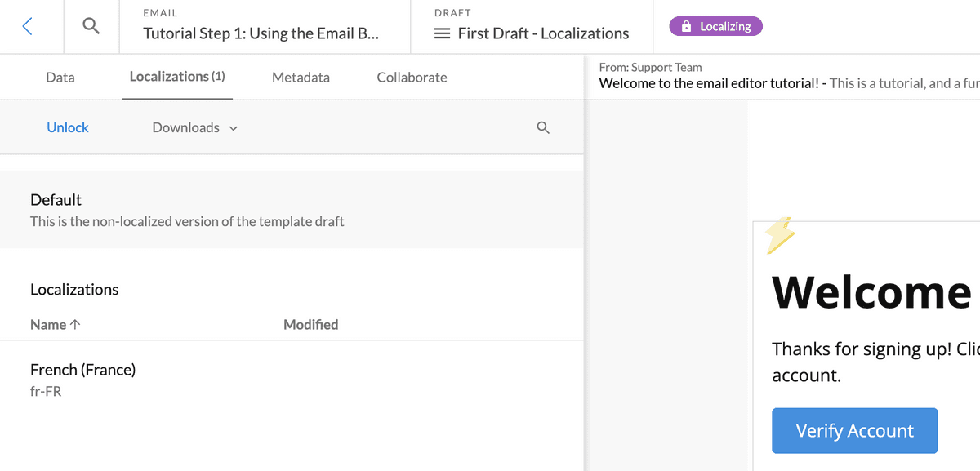This screenshot has height=471, width=980.
Task: Switch to the Data tab
Action: coord(60,77)
